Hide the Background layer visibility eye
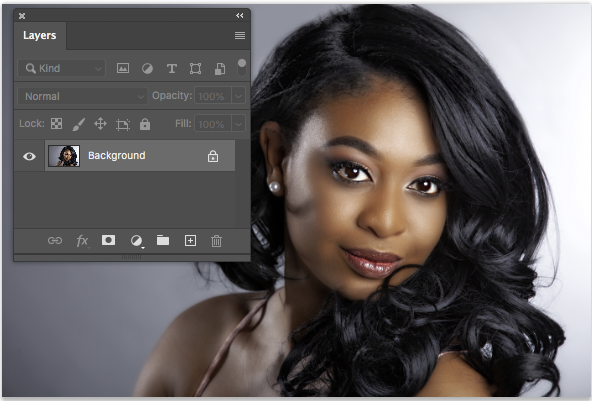This screenshot has height=401, width=592. click(29, 156)
